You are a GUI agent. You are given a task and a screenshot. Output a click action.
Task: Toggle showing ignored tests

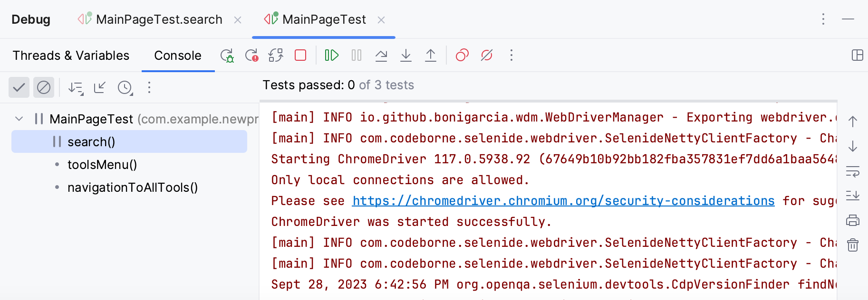(x=44, y=87)
